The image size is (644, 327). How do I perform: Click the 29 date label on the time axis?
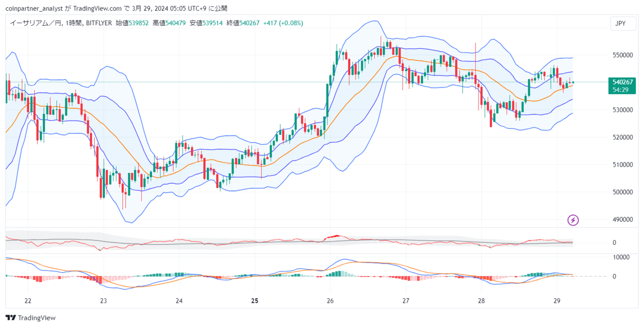tap(556, 301)
